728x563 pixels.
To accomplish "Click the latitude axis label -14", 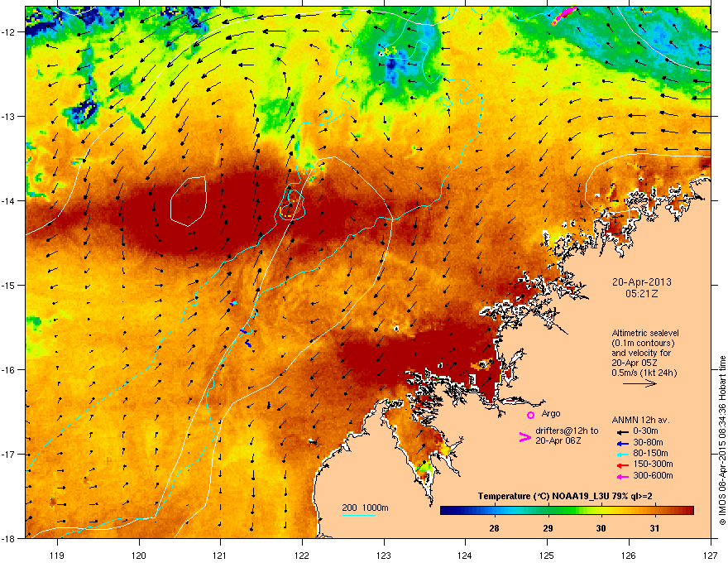I will tap(10, 200).
